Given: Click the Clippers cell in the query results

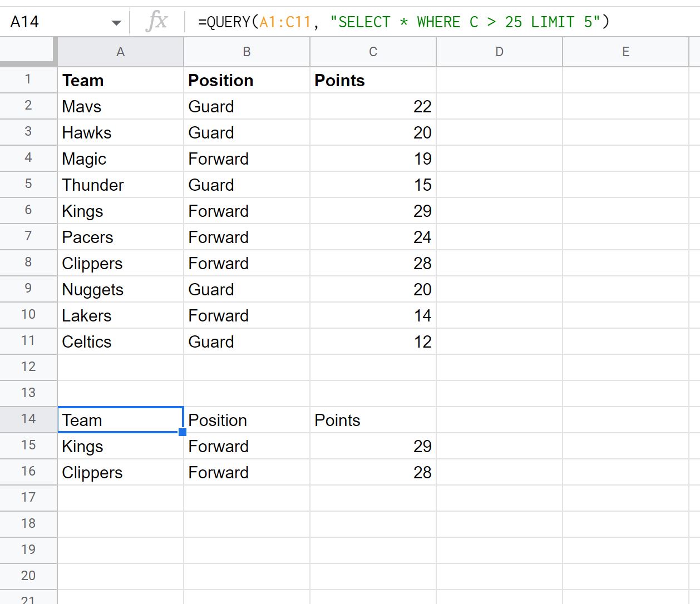Looking at the screenshot, I should point(120,472).
